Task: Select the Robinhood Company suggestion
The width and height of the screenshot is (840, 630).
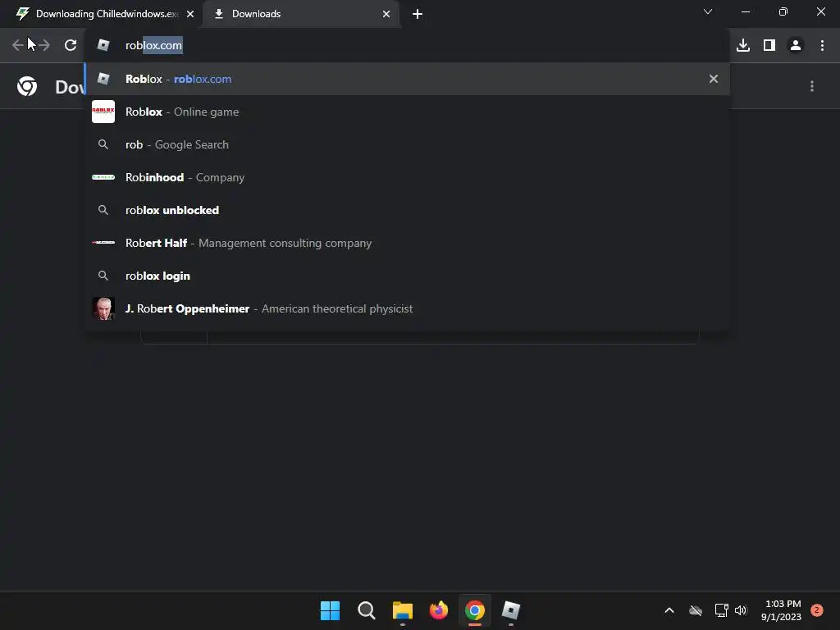Action: point(407,177)
